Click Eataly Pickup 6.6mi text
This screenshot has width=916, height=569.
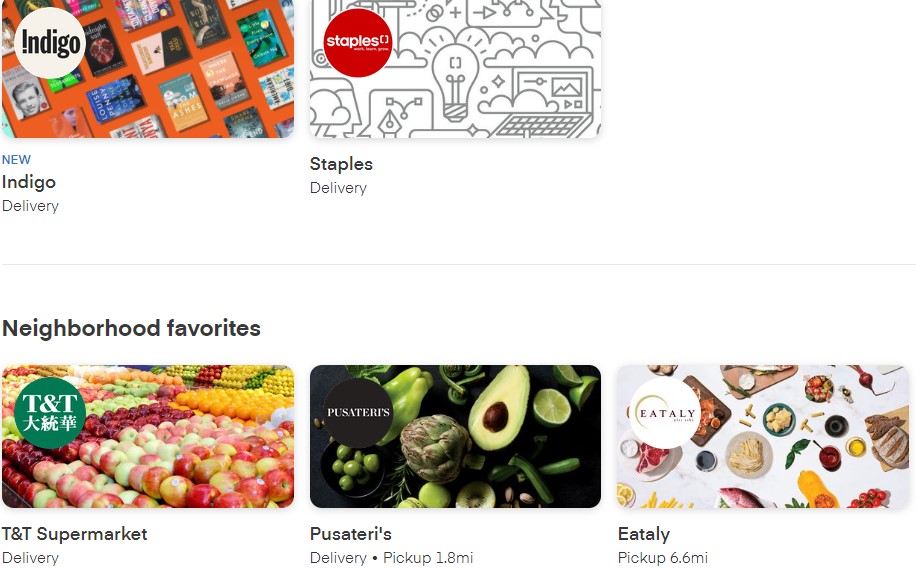662,558
